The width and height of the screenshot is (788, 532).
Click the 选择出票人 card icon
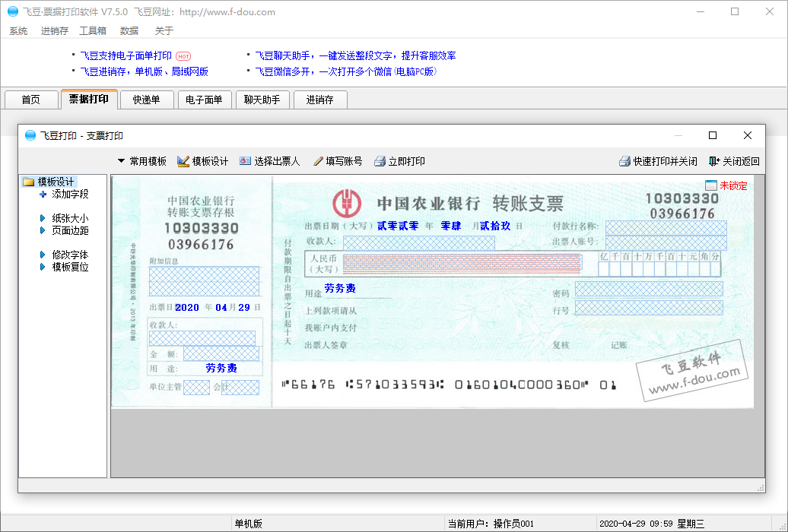click(x=245, y=161)
